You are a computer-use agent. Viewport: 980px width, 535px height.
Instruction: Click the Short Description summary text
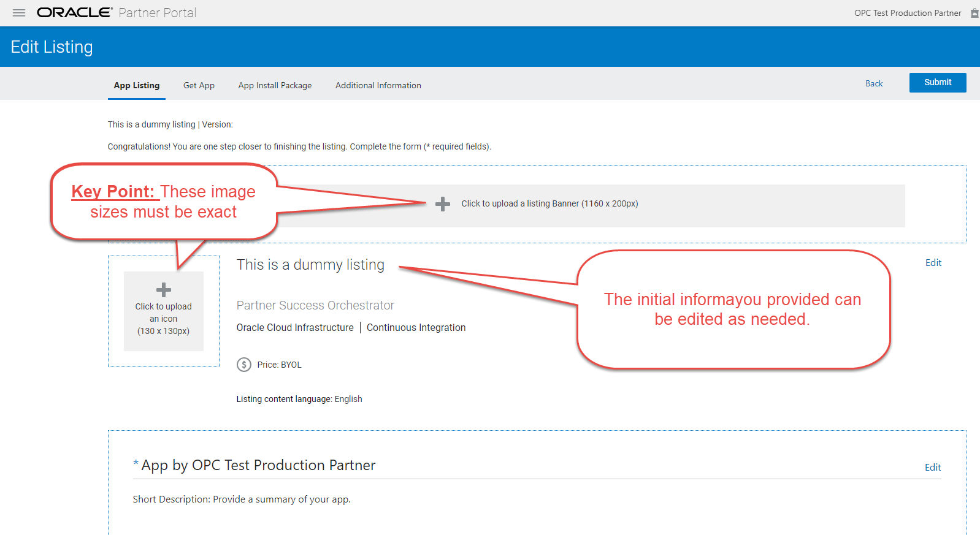pyautogui.click(x=242, y=499)
